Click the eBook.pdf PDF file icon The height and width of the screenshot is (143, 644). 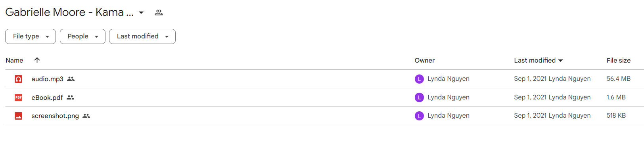click(x=18, y=97)
